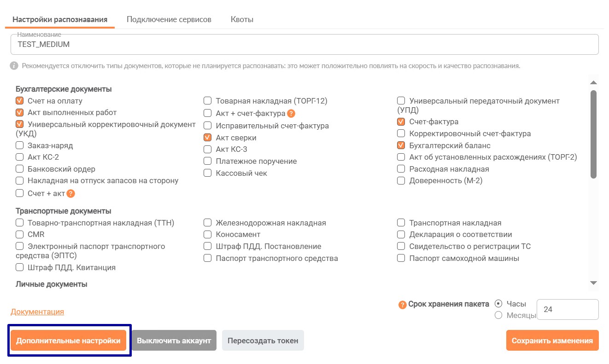This screenshot has width=609, height=364.
Task: Tick the Кассовый чек checkbox
Action: [x=208, y=173]
